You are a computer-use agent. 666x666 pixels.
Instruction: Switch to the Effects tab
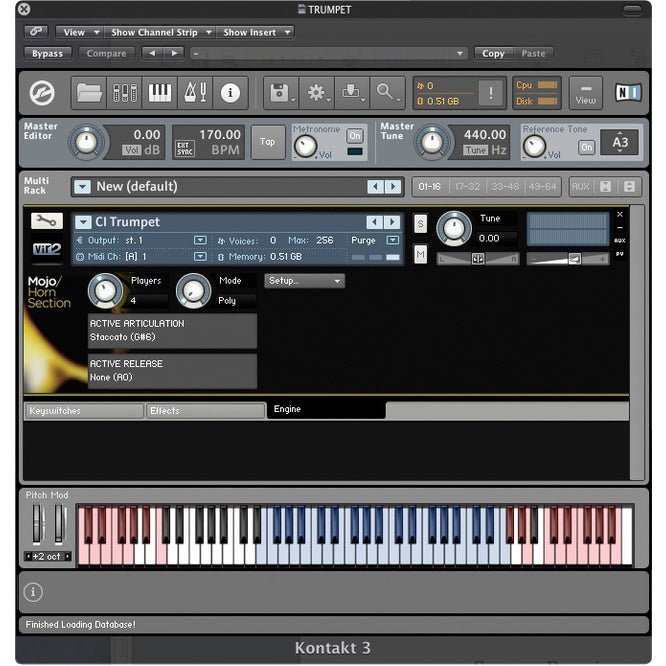pyautogui.click(x=206, y=411)
